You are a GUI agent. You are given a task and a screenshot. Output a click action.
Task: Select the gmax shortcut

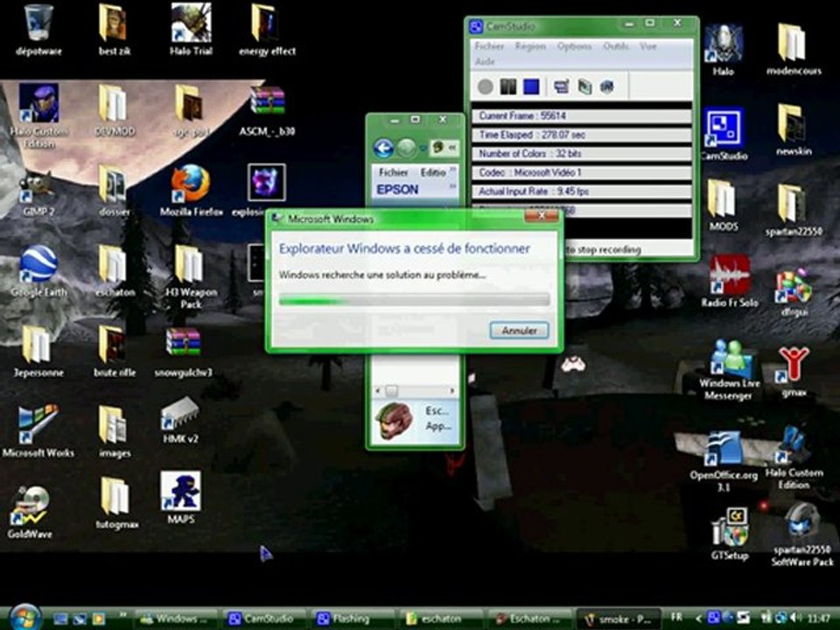794,373
